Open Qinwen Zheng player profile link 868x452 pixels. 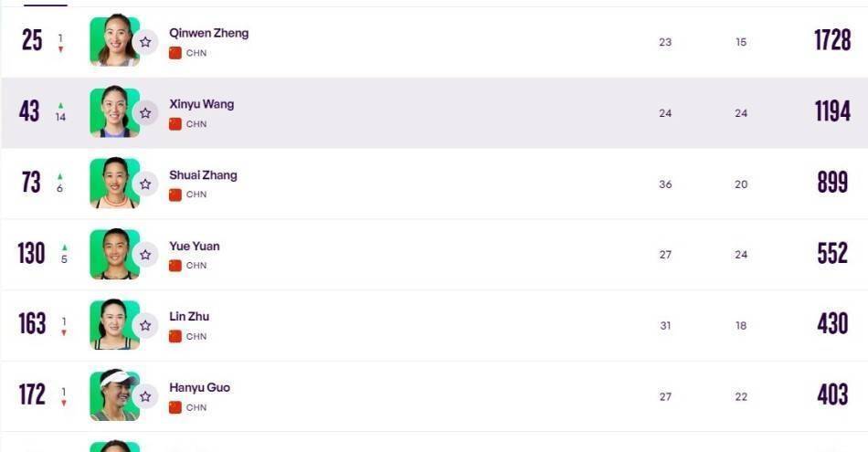[208, 33]
